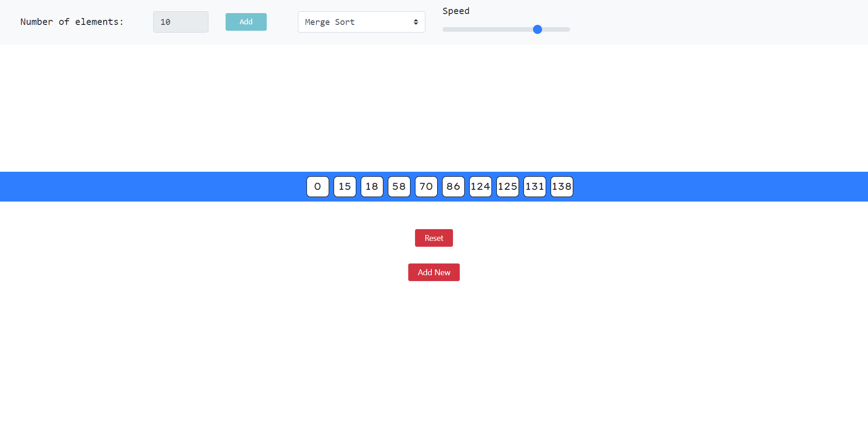The image size is (868, 423).
Task: Click the number of elements input field
Action: [x=181, y=22]
